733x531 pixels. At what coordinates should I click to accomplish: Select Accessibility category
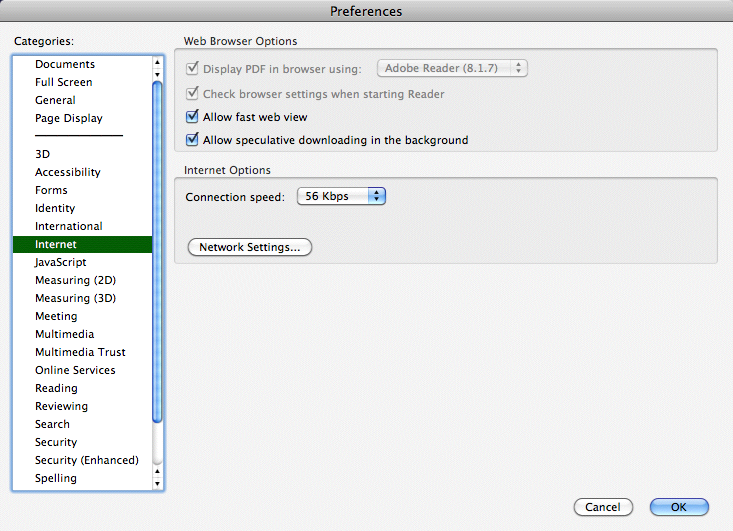(x=82, y=172)
